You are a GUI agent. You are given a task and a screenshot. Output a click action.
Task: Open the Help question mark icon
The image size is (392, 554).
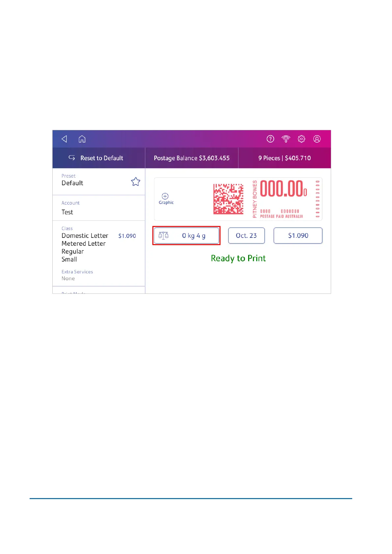point(270,139)
